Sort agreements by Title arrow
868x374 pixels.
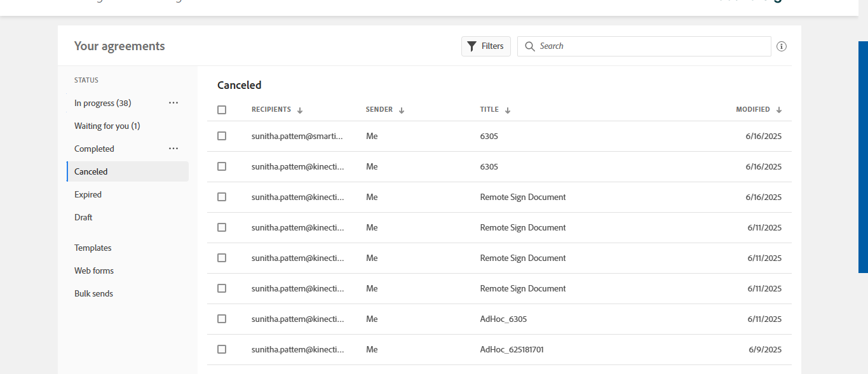(508, 110)
